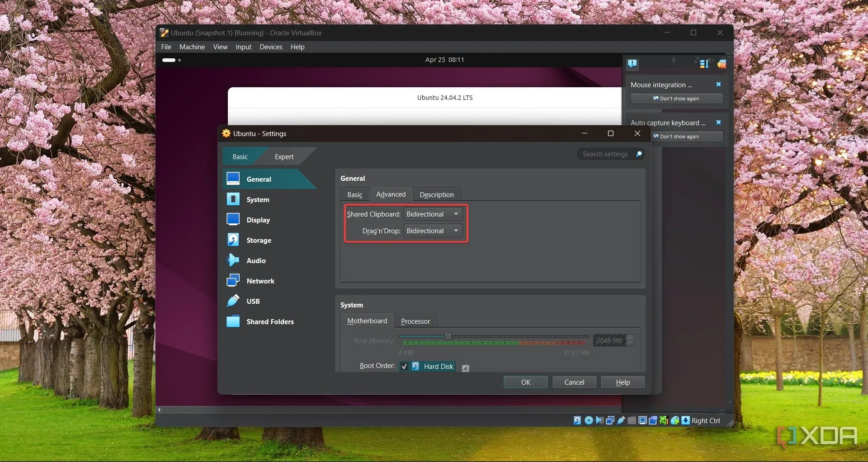Click the USB devices indicator in status bar
The image size is (868, 462).
click(621, 420)
